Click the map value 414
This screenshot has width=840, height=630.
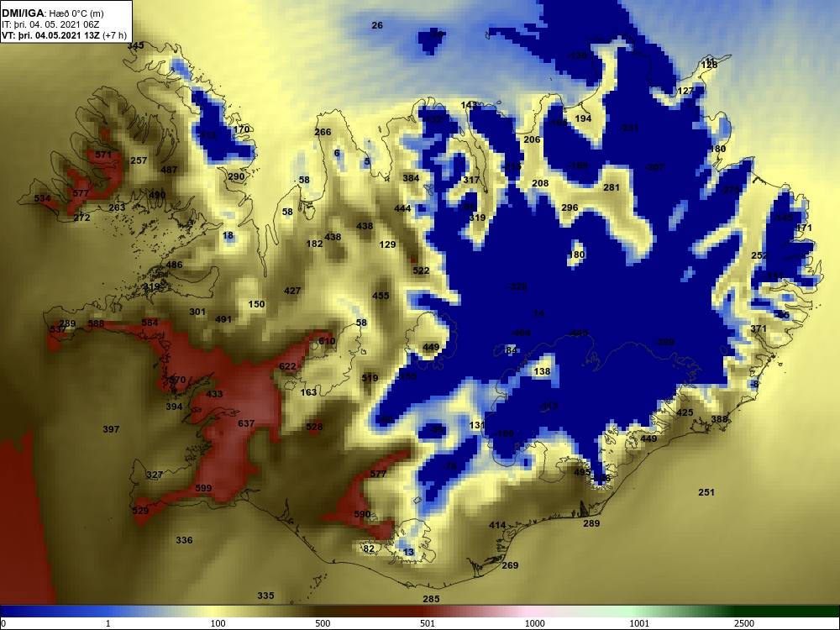[497, 526]
